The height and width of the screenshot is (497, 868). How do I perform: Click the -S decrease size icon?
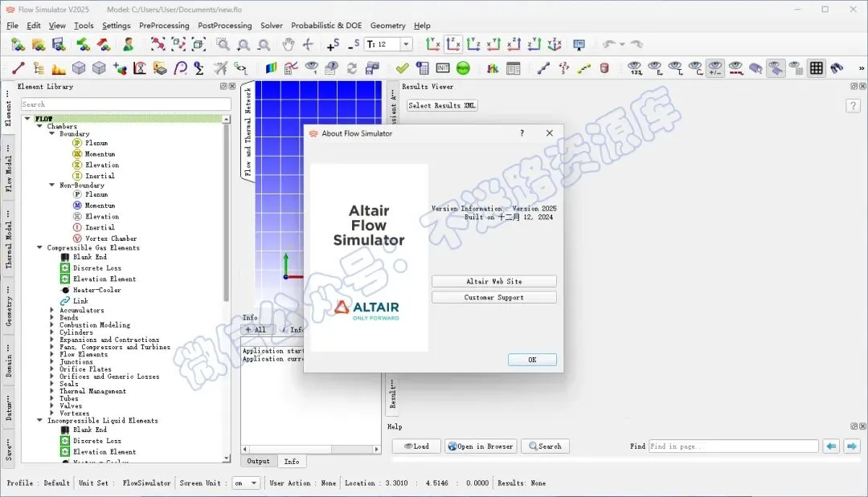[x=354, y=45]
